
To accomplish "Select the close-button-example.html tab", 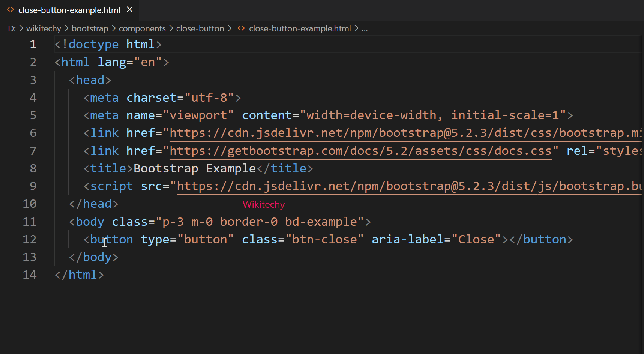I will [x=69, y=10].
